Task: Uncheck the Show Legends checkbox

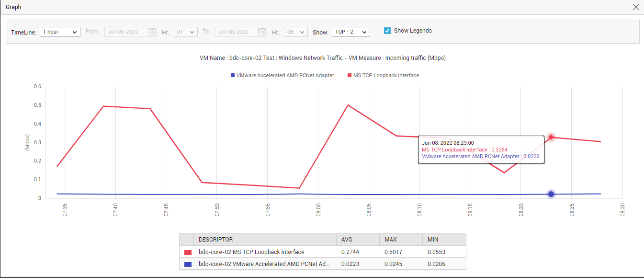Action: [387, 31]
